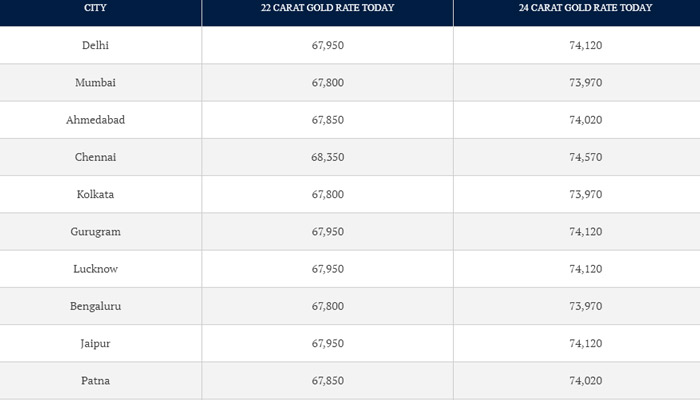Click the Ahmedabad row label
This screenshot has height=400, width=700.
click(x=97, y=120)
